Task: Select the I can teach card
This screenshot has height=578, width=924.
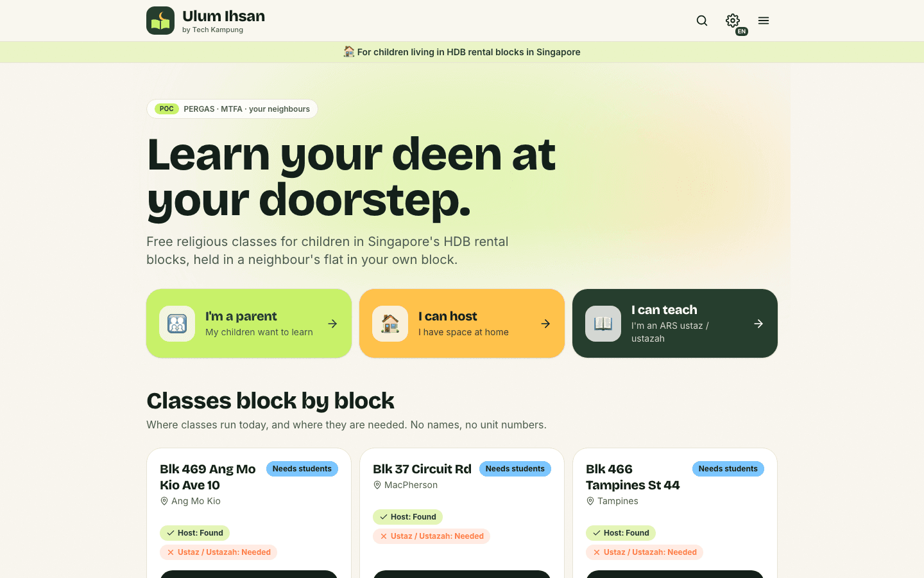Action: pyautogui.click(x=675, y=324)
